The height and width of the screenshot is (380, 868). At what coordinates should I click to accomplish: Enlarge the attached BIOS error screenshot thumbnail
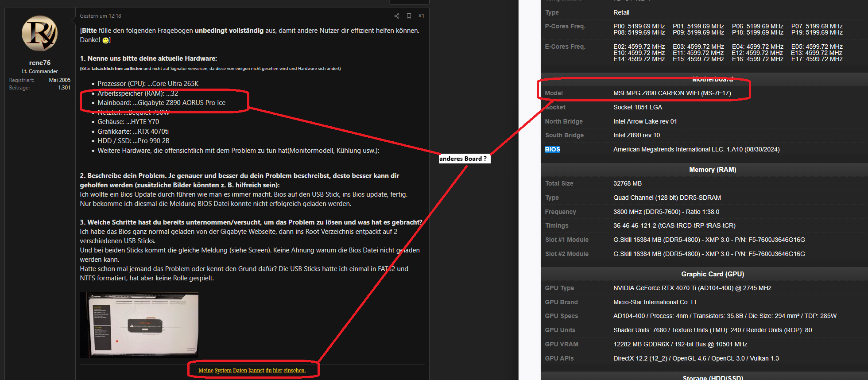pyautogui.click(x=139, y=325)
